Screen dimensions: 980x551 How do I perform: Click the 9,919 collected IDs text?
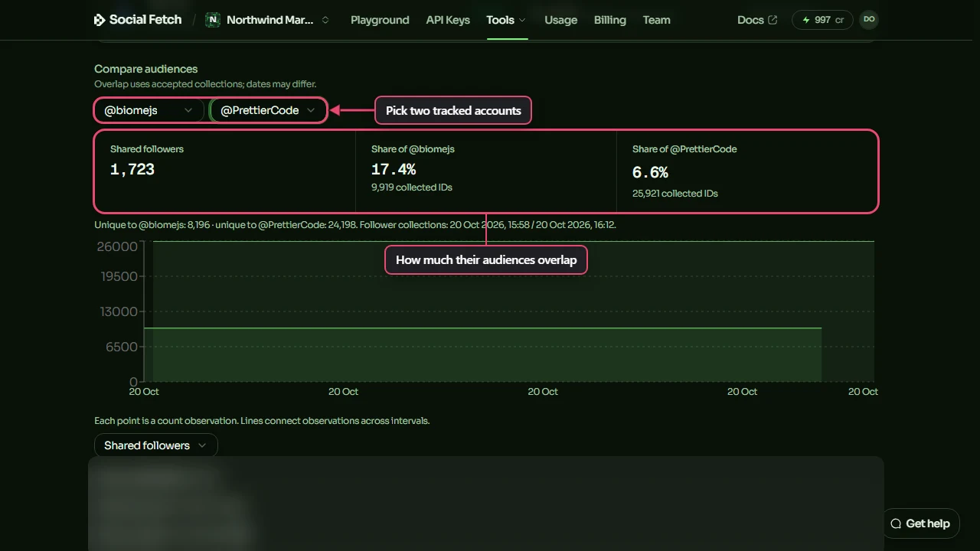pos(412,187)
